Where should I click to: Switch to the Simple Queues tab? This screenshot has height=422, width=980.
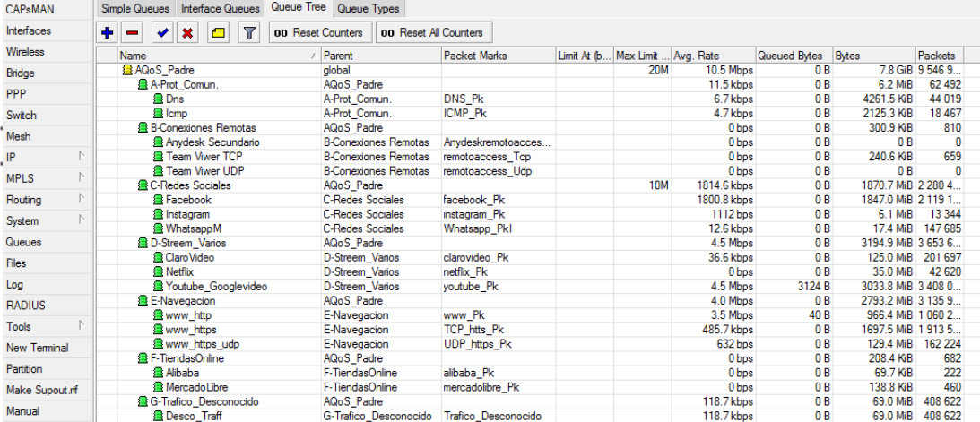[135, 9]
